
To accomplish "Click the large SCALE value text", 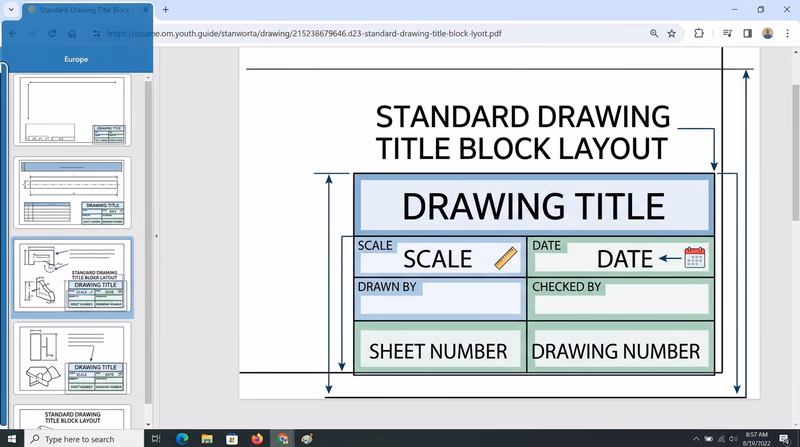I will [x=438, y=259].
